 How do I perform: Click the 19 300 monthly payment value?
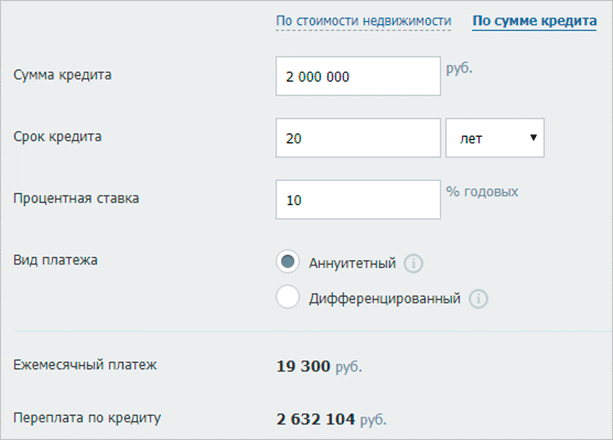coord(303,366)
